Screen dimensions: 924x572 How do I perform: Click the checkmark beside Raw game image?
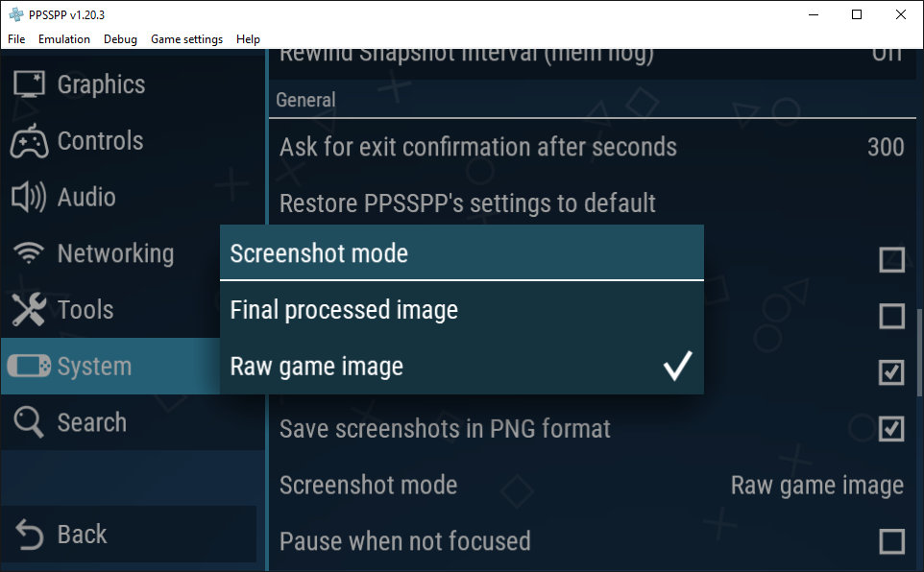click(678, 366)
